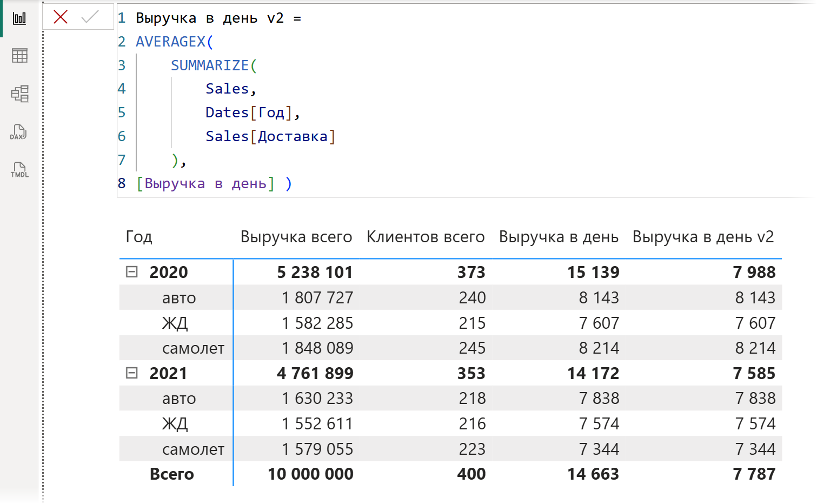Collapse the 2020 year group
The width and height of the screenshot is (817, 504).
(131, 272)
